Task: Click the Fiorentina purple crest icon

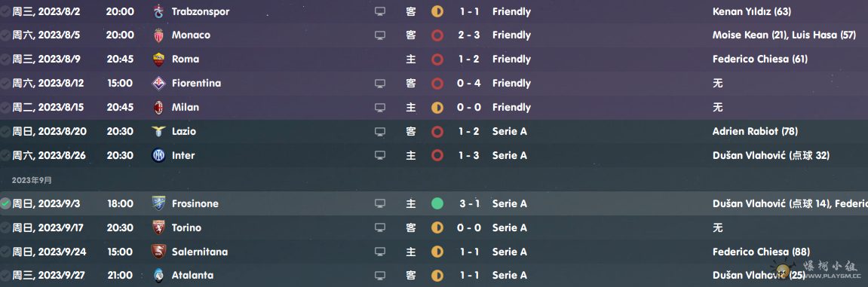Action: (159, 84)
